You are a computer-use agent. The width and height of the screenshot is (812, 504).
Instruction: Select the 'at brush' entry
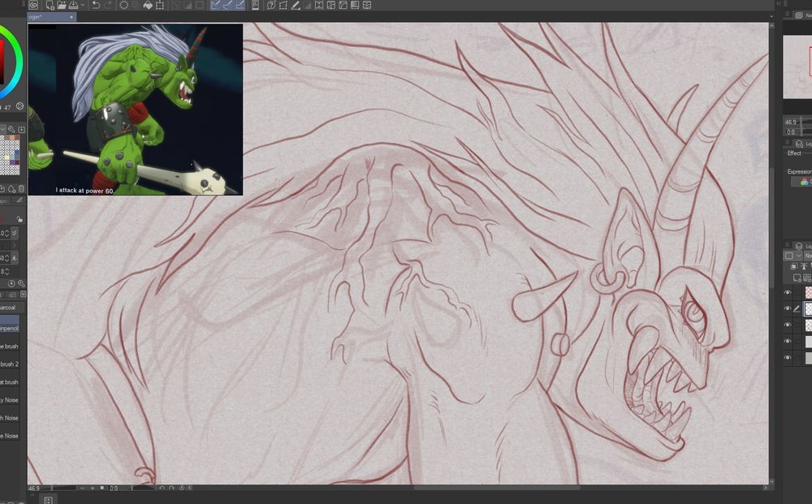[x=10, y=382]
